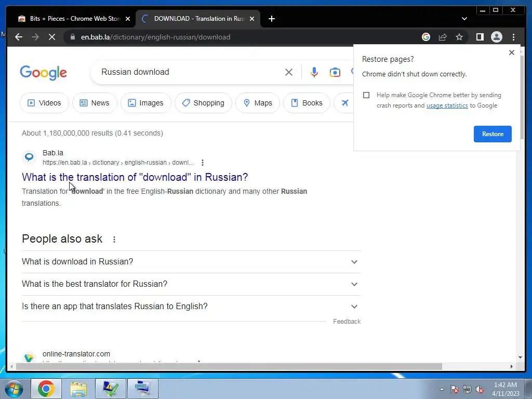Filter results by Books
This screenshot has width=532, height=399.
click(307, 103)
